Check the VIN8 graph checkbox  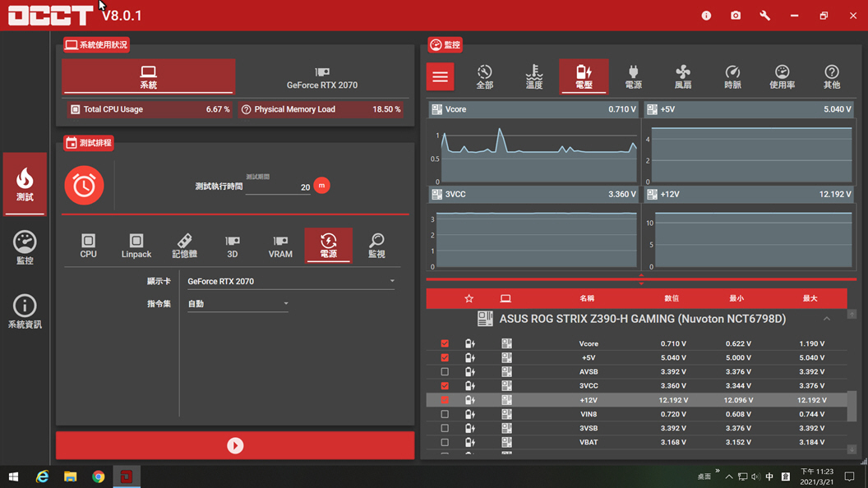pyautogui.click(x=445, y=414)
